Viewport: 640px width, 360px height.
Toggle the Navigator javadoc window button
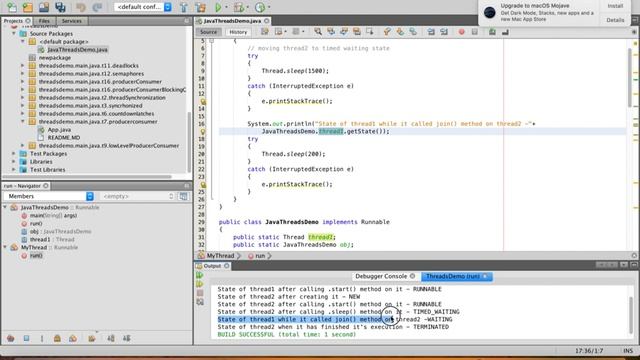pos(183,196)
